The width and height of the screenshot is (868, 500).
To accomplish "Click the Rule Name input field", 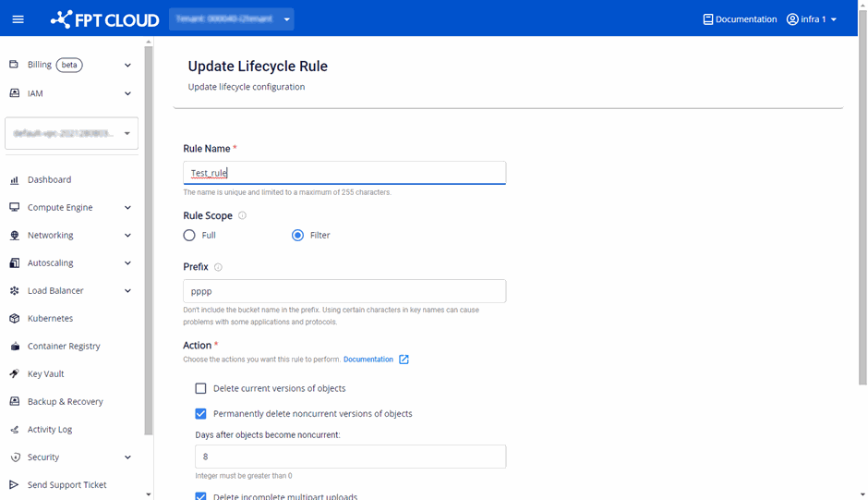I will coord(344,173).
